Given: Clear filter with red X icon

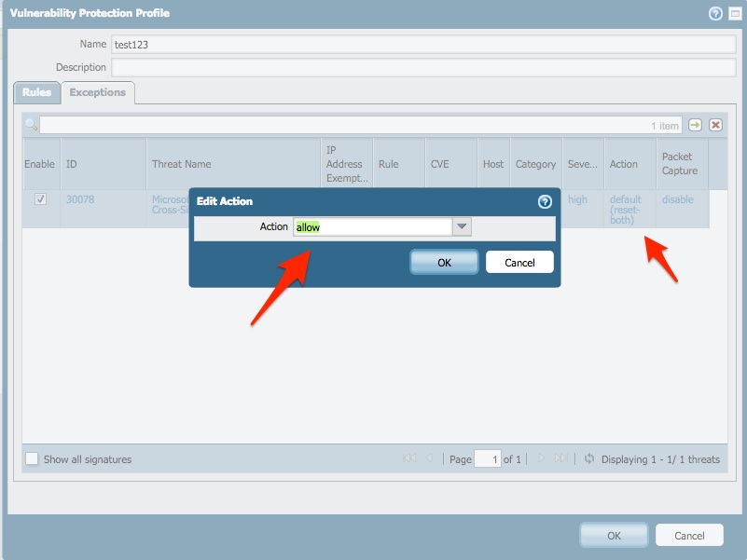Looking at the screenshot, I should click(715, 125).
